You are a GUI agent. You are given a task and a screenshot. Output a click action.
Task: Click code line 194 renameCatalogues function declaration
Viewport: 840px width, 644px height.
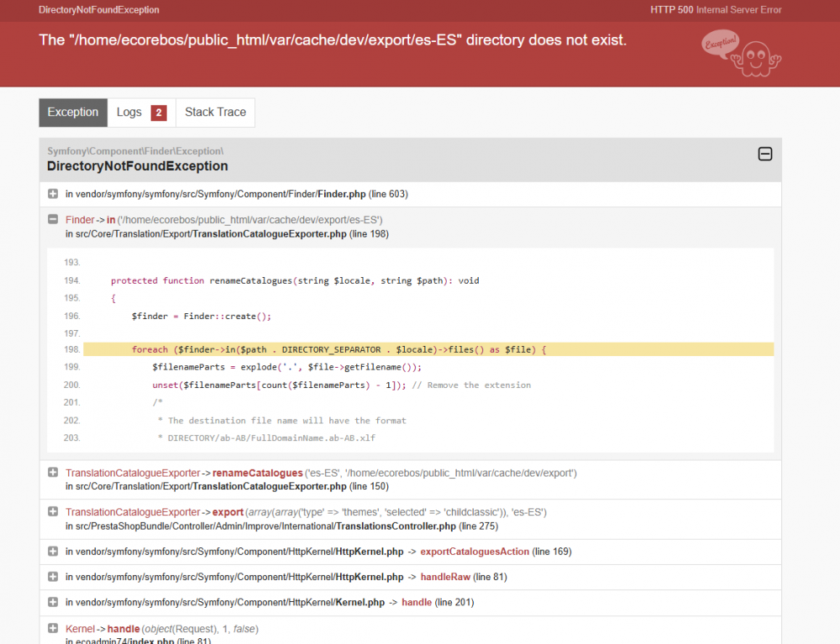click(295, 280)
